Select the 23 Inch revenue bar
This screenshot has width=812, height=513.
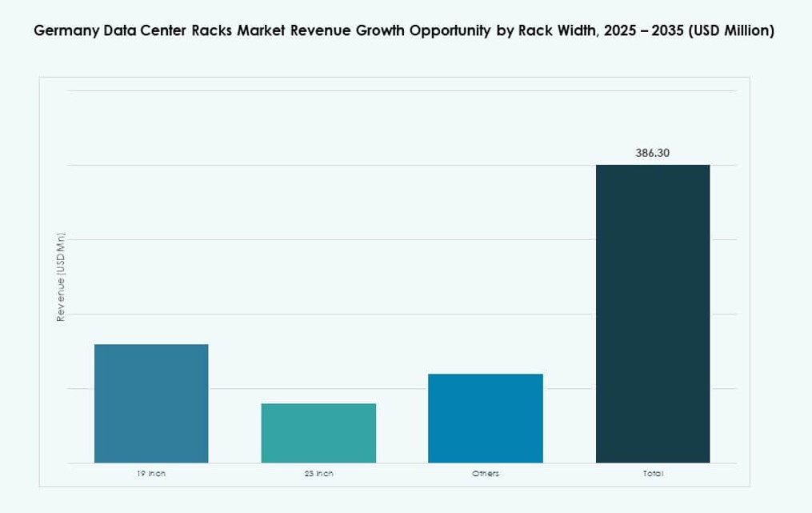click(x=318, y=432)
